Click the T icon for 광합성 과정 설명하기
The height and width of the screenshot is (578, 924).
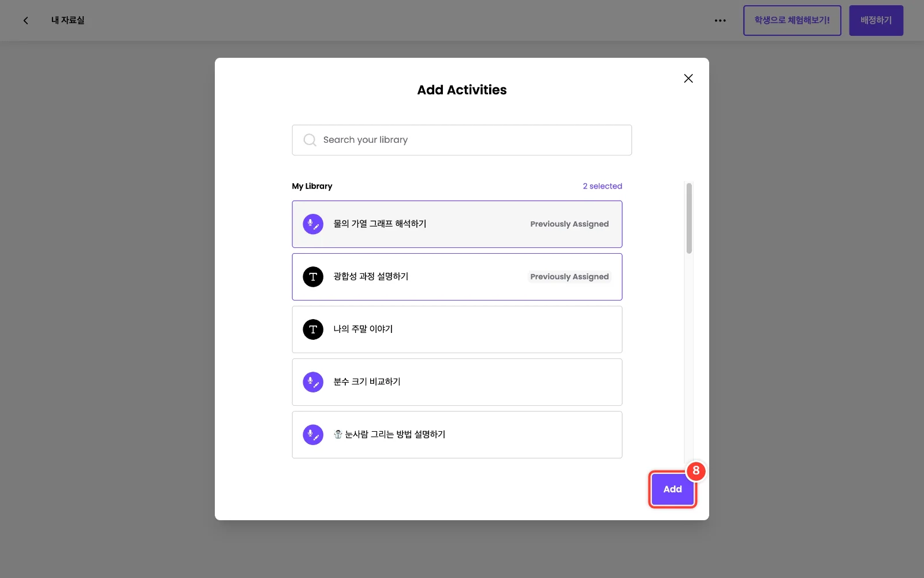[313, 277]
